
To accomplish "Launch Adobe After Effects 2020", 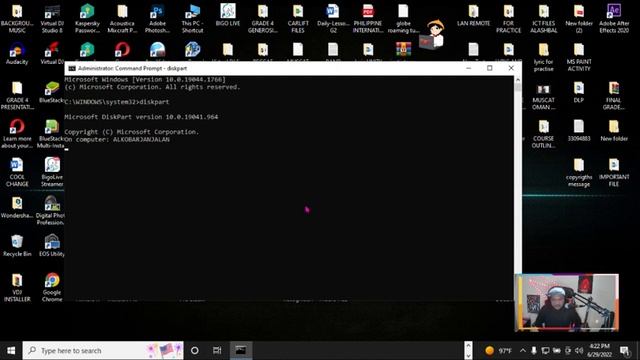I will pos(614,18).
